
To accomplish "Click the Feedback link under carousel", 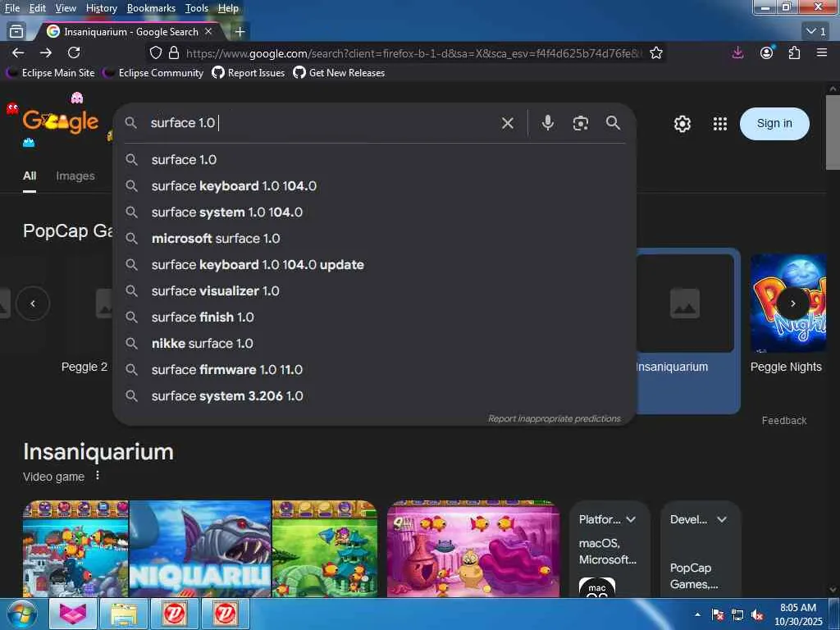I will 783,421.
